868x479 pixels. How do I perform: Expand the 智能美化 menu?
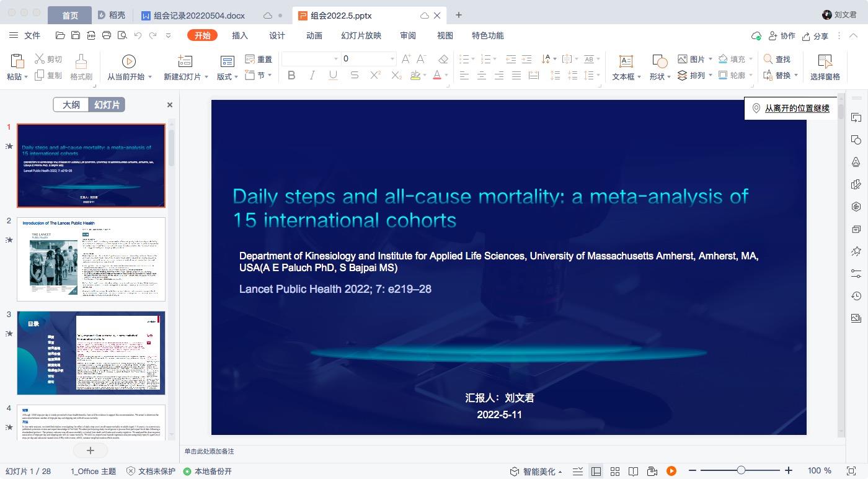(536, 472)
